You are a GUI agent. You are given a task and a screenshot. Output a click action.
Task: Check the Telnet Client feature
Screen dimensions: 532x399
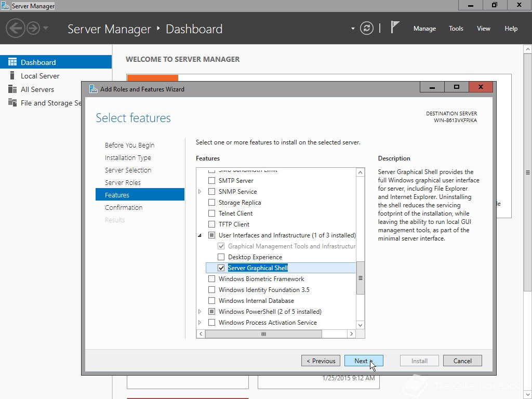pyautogui.click(x=211, y=213)
